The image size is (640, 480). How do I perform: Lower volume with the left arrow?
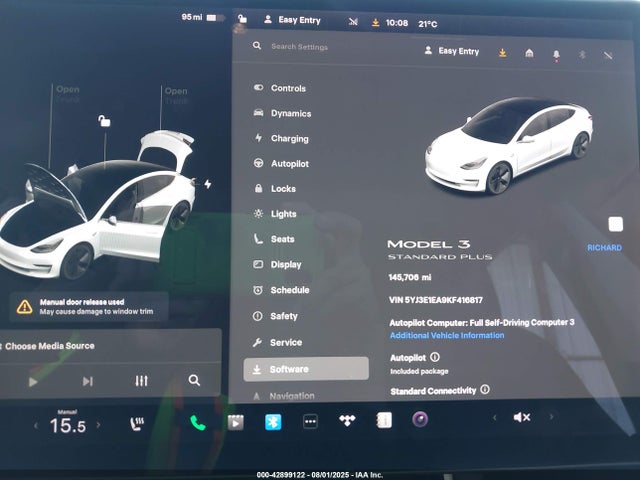coord(494,418)
